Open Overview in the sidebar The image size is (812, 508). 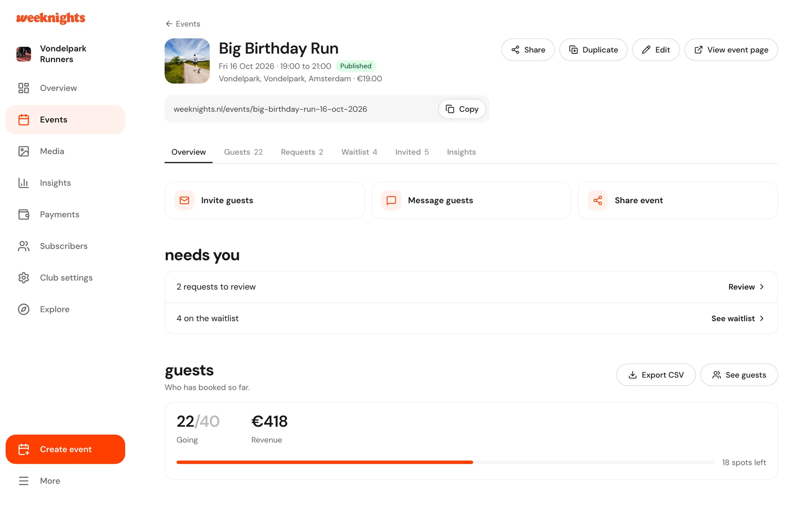pyautogui.click(x=65, y=88)
